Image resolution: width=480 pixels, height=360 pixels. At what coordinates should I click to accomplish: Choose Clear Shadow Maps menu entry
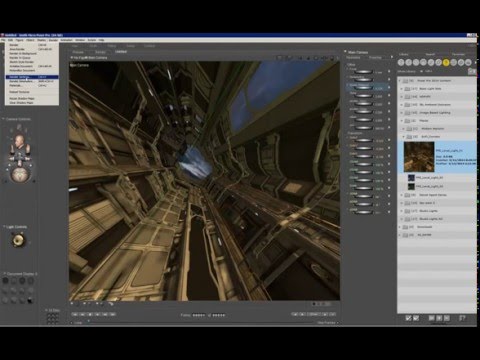(x=32, y=103)
